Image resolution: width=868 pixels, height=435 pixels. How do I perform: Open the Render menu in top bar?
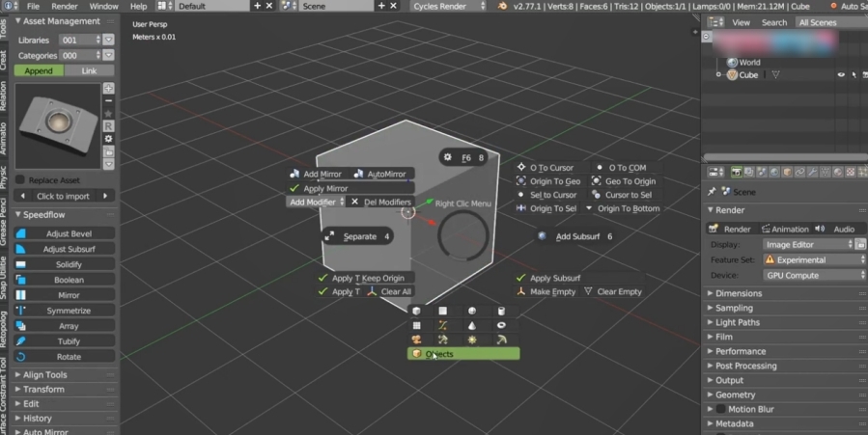coord(65,6)
